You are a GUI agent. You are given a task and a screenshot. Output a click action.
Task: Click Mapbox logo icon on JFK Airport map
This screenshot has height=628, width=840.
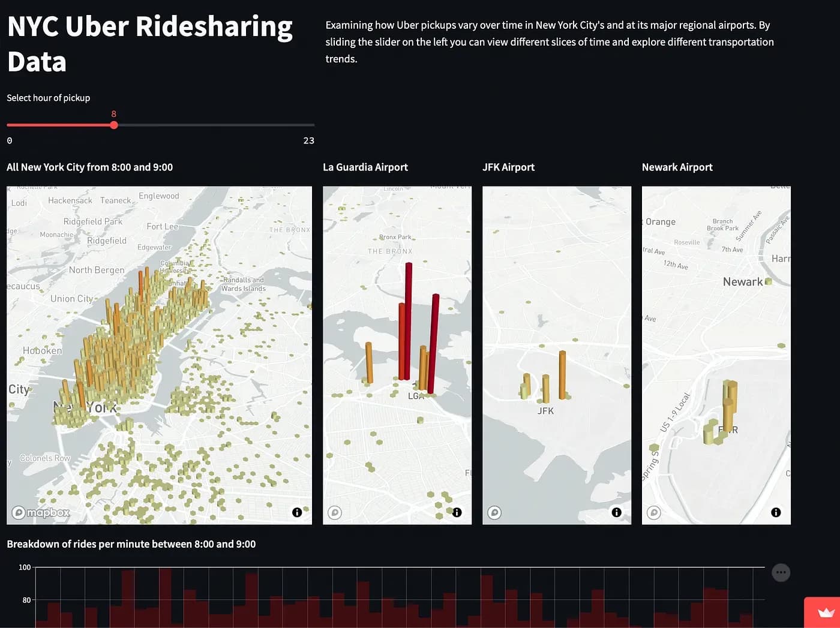click(494, 513)
